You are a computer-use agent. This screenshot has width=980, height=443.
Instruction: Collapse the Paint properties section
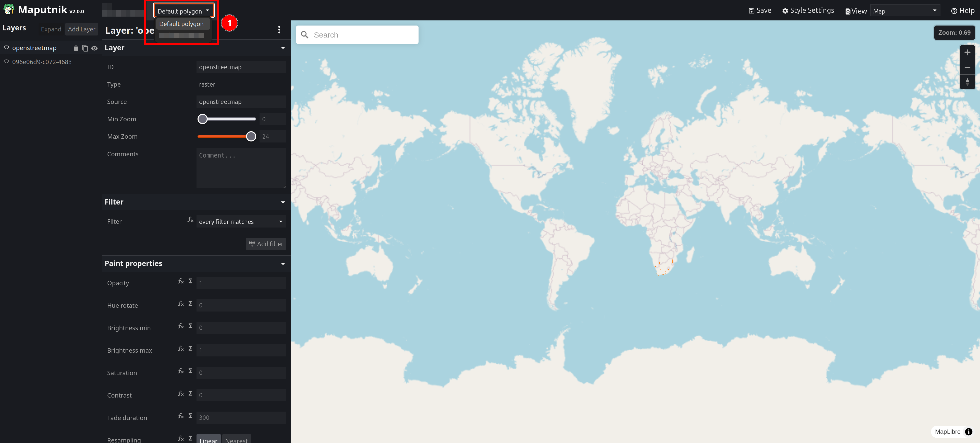[283, 264]
